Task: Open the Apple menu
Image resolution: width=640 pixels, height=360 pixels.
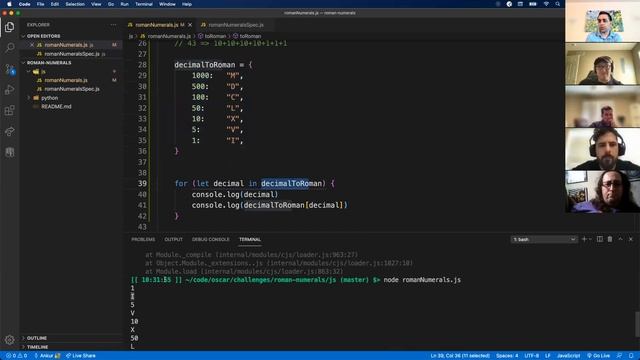Action: (x=9, y=4)
